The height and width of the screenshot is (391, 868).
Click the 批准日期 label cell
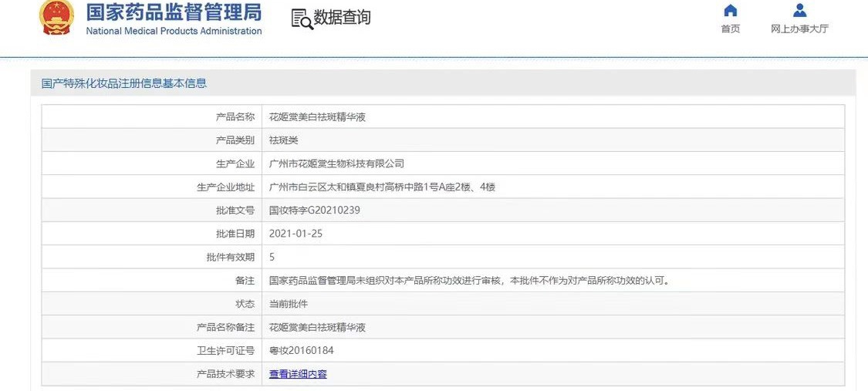152,234
